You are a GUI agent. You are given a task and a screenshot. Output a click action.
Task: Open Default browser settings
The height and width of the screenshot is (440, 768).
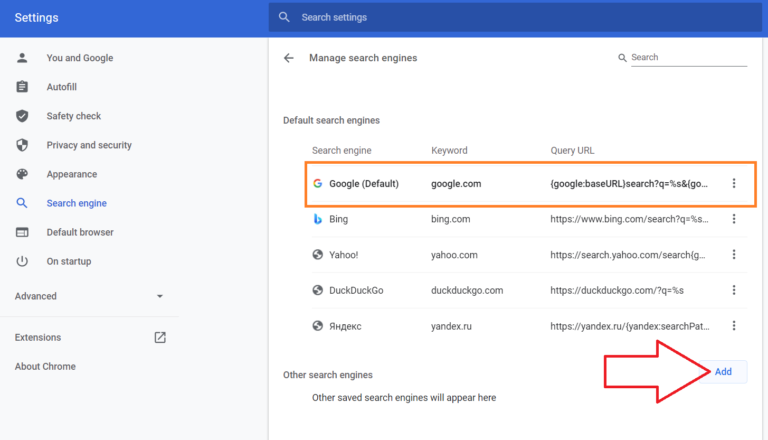79,232
